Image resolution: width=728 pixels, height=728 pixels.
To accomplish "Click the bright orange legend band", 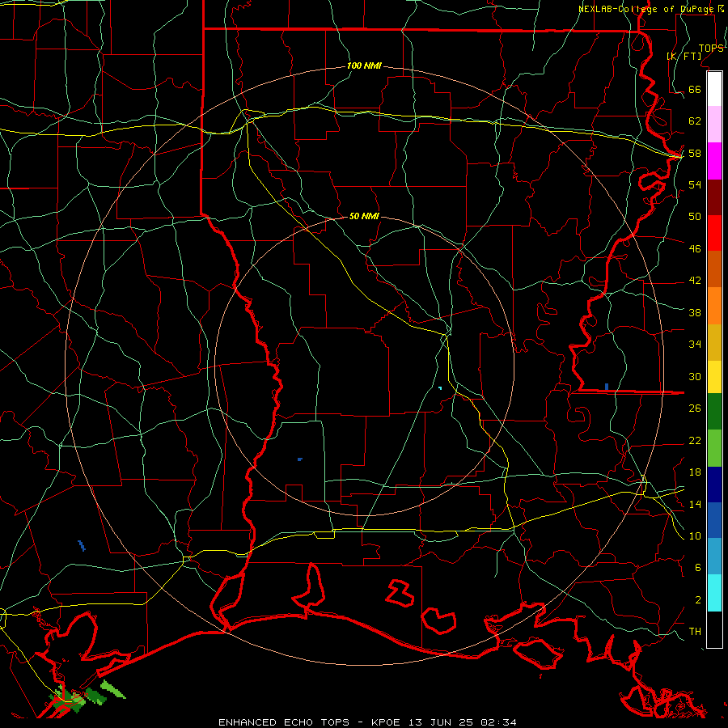I will click(714, 305).
